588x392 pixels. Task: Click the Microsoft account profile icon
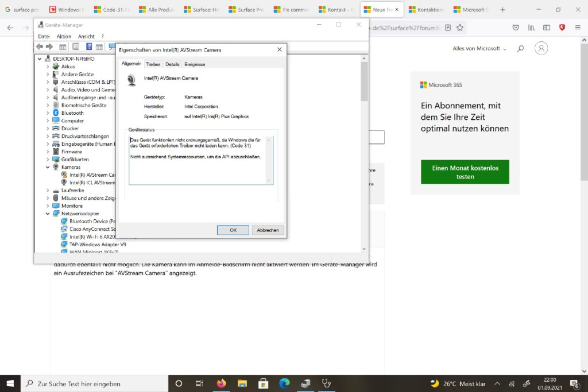point(541,49)
